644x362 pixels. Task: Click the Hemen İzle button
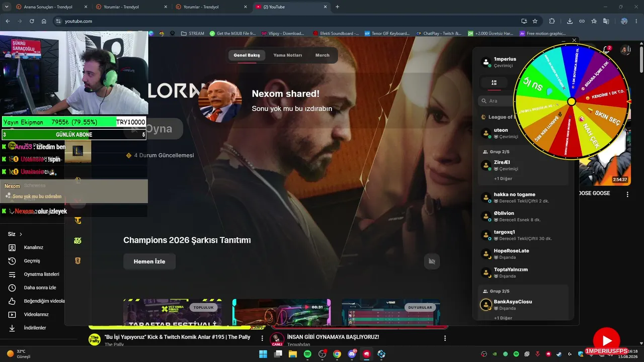pos(149,261)
